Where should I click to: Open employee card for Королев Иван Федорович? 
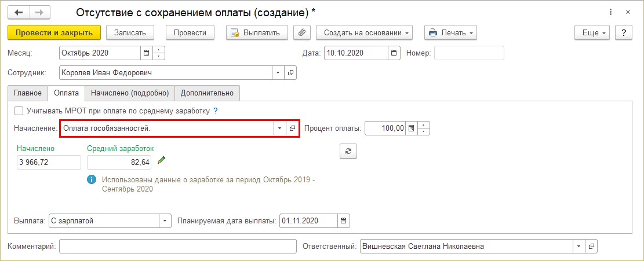click(x=291, y=73)
